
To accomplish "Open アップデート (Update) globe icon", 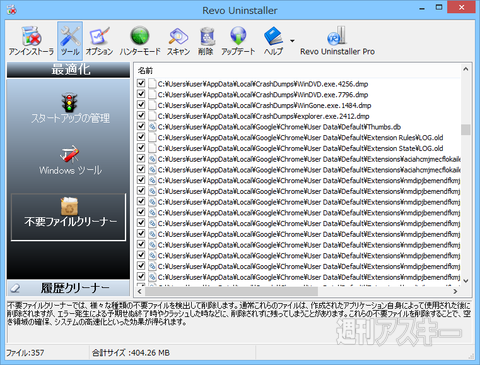I will (238, 41).
